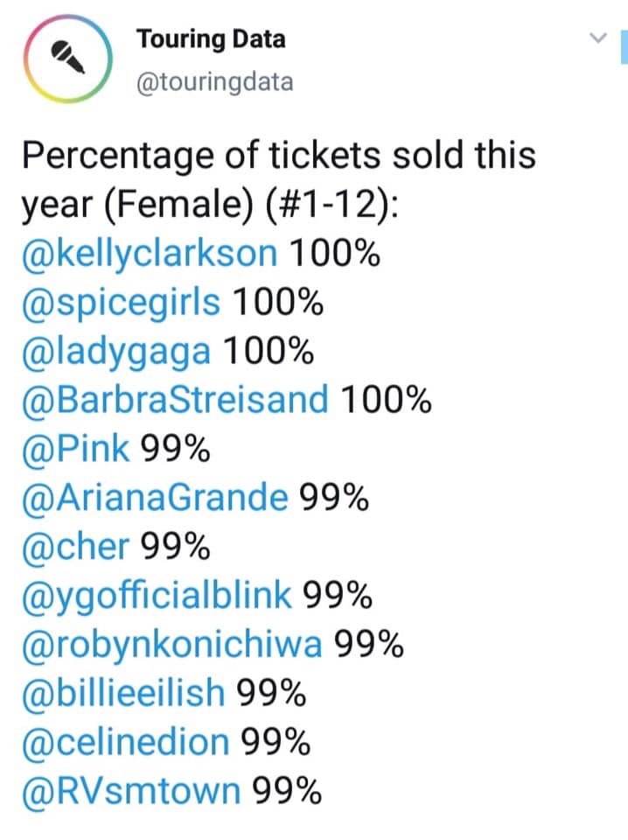Tap the @billieeilish mention

(122, 695)
